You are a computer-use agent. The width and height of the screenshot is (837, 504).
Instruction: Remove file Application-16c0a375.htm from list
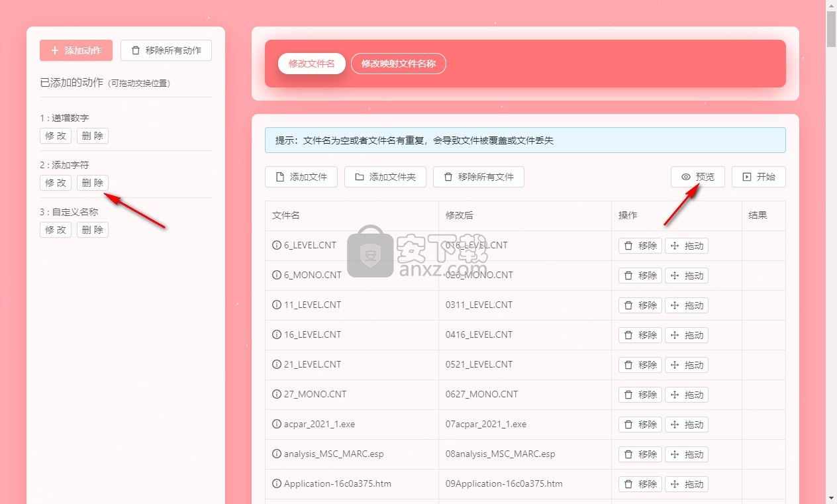pos(640,484)
